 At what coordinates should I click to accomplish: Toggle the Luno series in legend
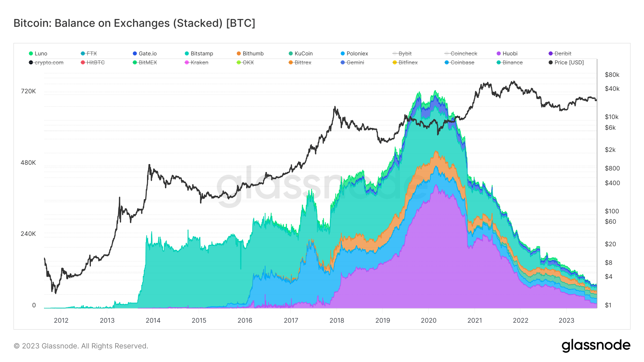point(38,54)
